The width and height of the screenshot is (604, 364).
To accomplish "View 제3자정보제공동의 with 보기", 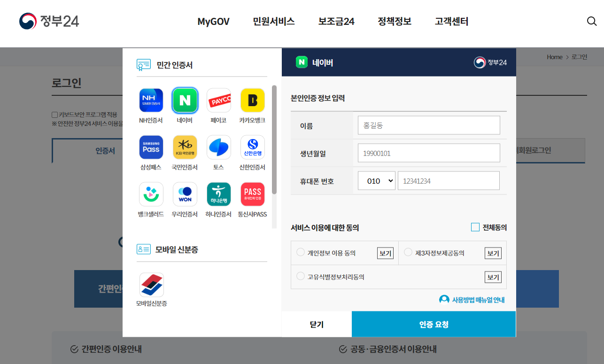I will tap(493, 253).
